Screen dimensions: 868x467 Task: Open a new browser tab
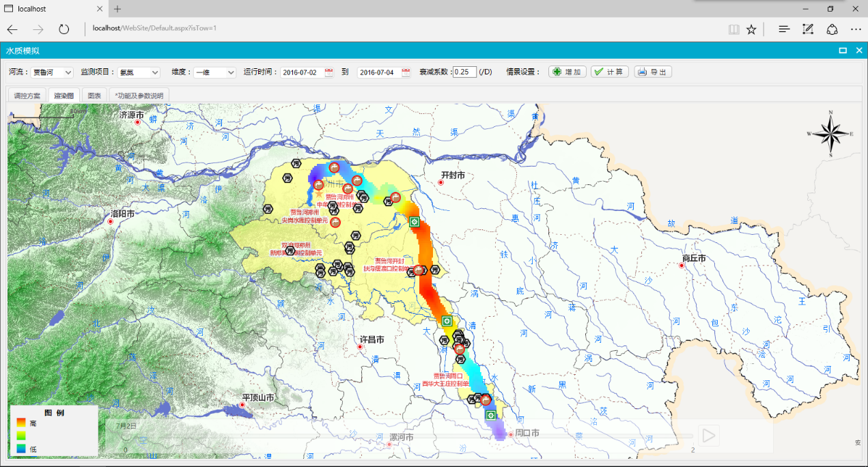click(117, 9)
